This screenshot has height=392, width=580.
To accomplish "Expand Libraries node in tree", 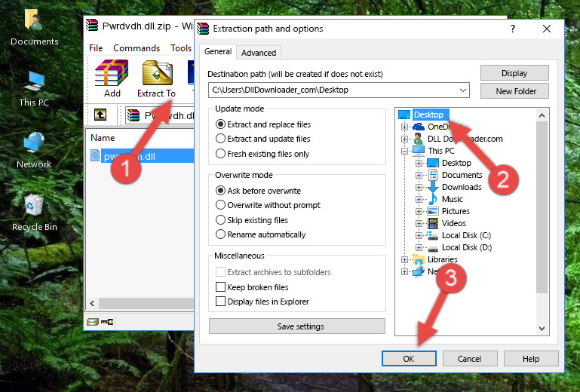I will pos(405,259).
